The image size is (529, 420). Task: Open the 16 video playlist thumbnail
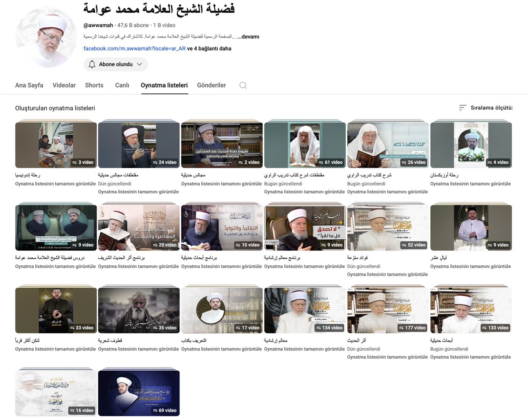point(56,393)
